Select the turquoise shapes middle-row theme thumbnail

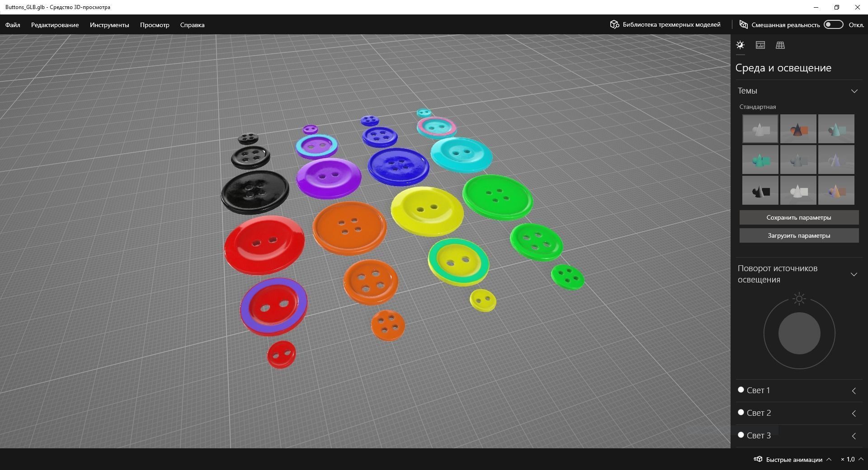pyautogui.click(x=760, y=160)
